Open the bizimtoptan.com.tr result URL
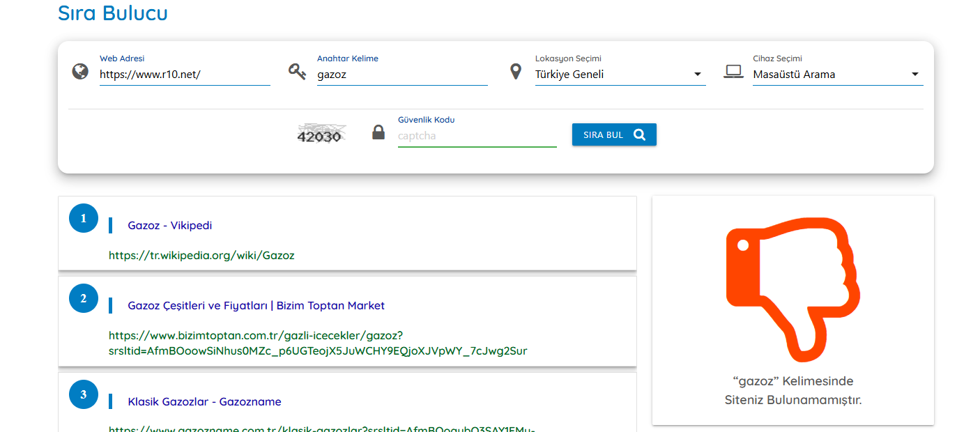This screenshot has width=980, height=432. [318, 344]
